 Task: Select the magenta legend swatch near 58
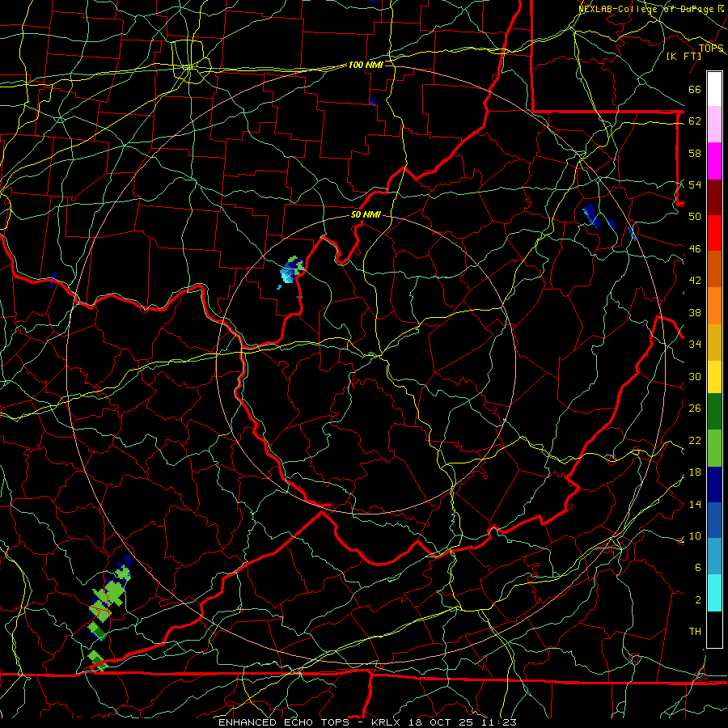click(714, 161)
